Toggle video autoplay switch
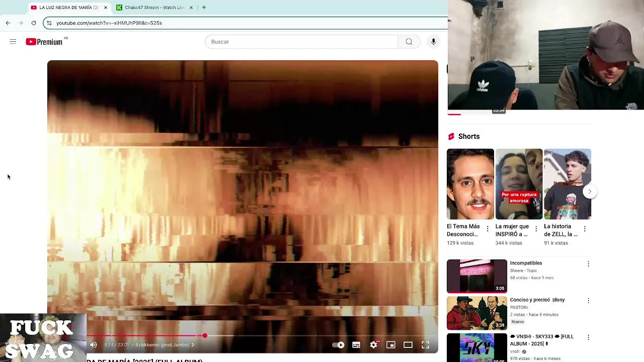 [339, 345]
